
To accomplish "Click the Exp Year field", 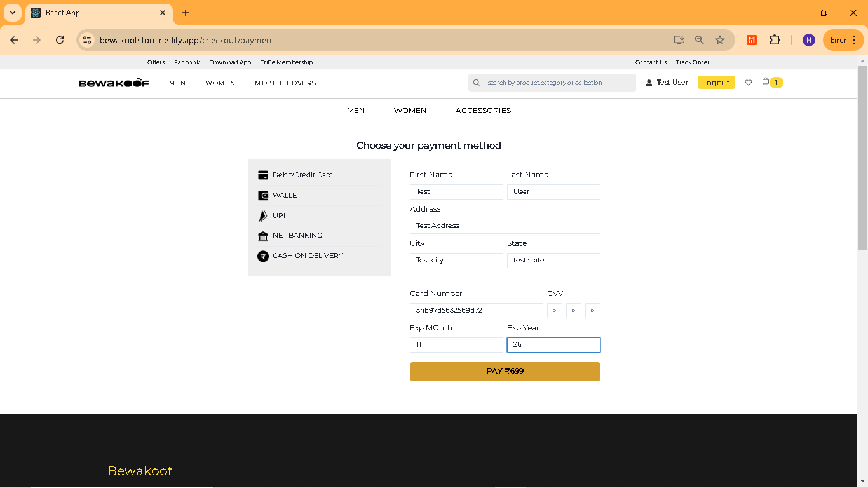I will (553, 345).
